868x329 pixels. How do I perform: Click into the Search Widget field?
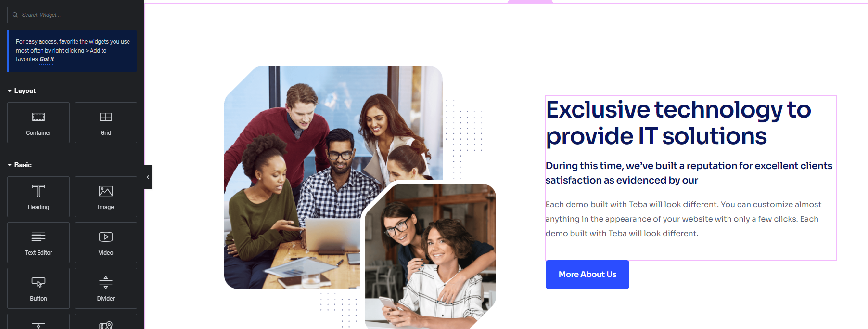(x=72, y=15)
